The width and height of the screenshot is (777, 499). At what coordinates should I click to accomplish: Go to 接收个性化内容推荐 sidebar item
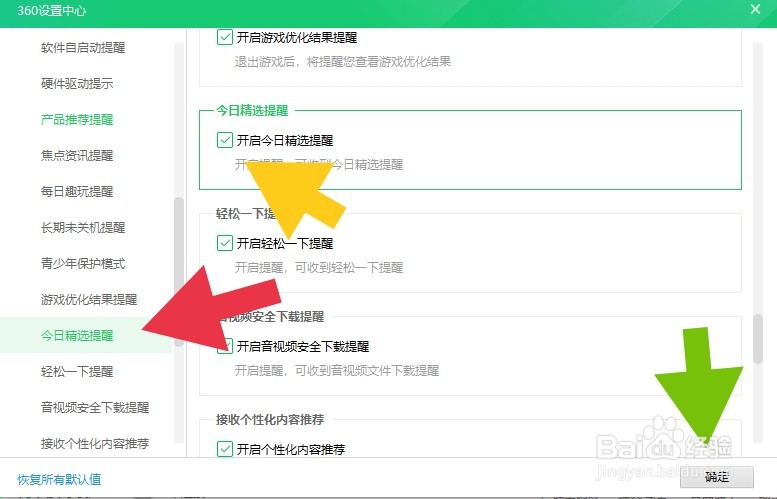95,443
